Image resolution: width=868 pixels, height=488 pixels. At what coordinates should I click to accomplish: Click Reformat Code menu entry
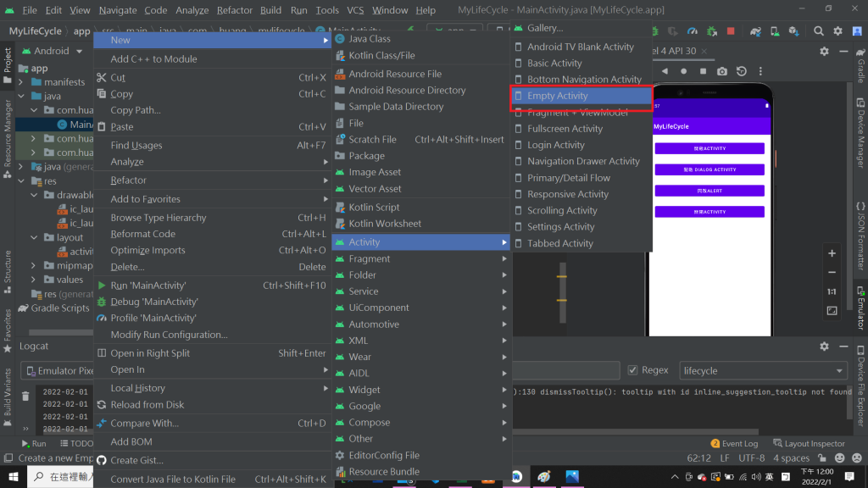click(213, 234)
